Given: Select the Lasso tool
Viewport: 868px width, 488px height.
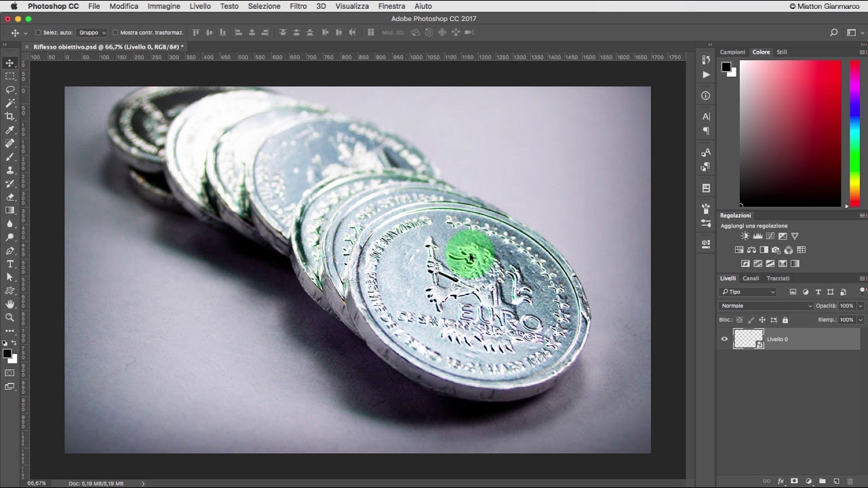Looking at the screenshot, I should click(x=9, y=89).
